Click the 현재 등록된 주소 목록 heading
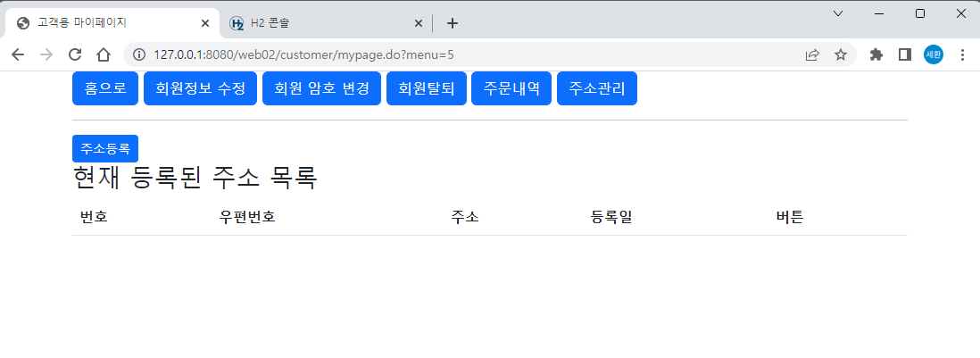 pyautogui.click(x=195, y=179)
